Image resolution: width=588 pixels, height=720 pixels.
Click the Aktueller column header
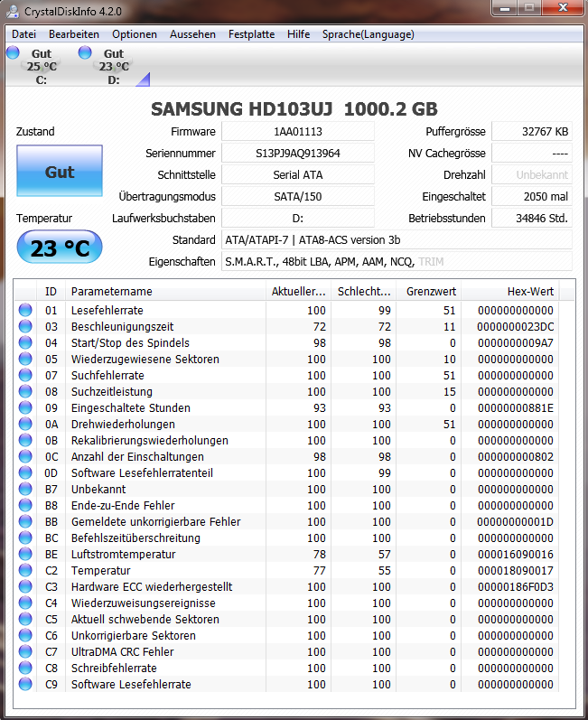[x=298, y=291]
